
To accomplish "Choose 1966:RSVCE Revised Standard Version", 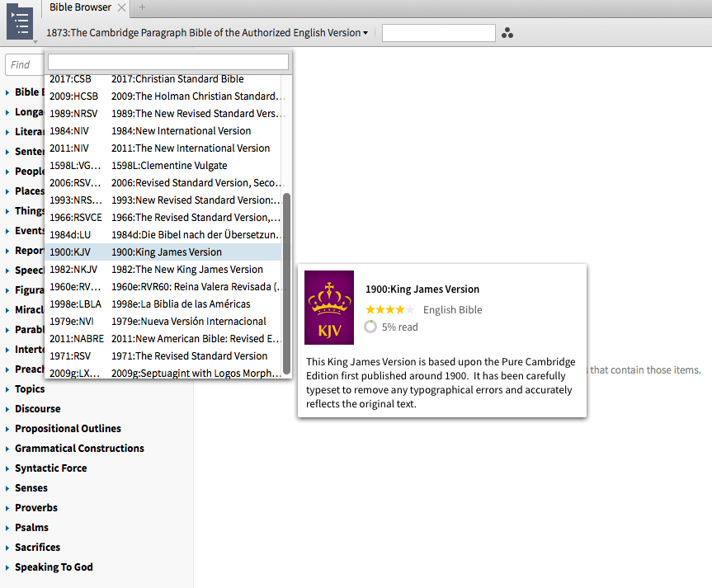I will coord(163,218).
